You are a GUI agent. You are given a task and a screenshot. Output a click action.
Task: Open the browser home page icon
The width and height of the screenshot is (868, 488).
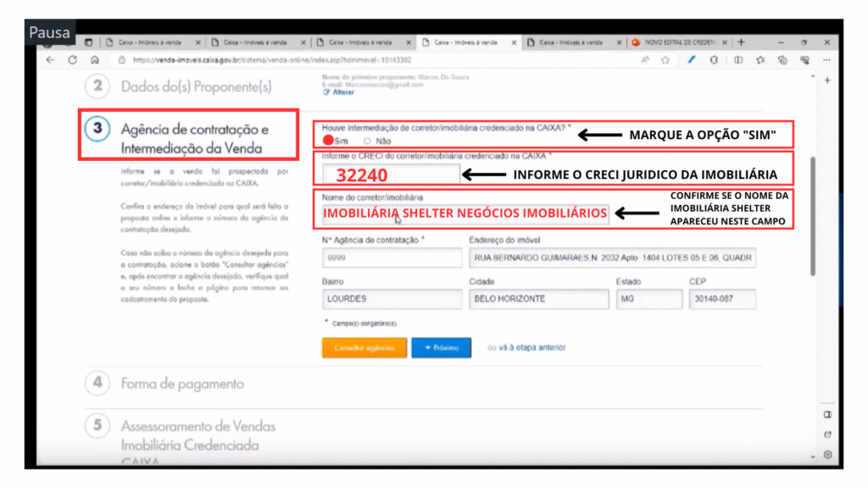click(95, 60)
